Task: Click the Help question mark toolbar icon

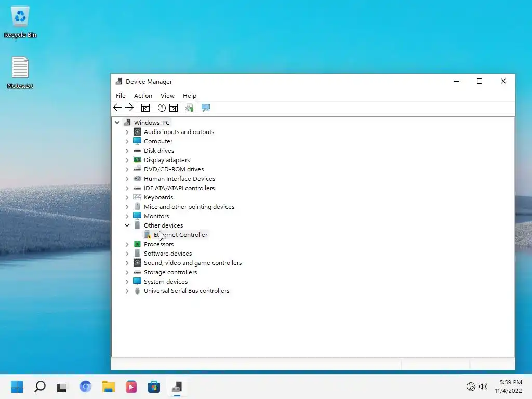Action: tap(162, 108)
